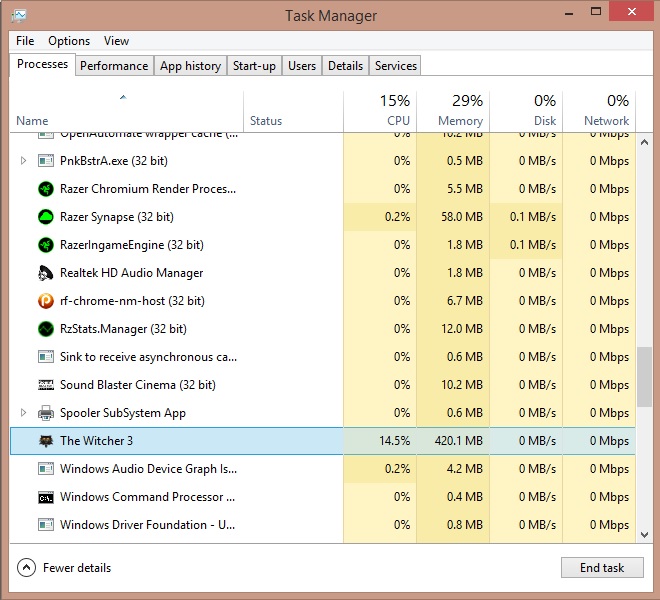
Task: Click the RzStats.Manager icon
Action: (x=46, y=329)
